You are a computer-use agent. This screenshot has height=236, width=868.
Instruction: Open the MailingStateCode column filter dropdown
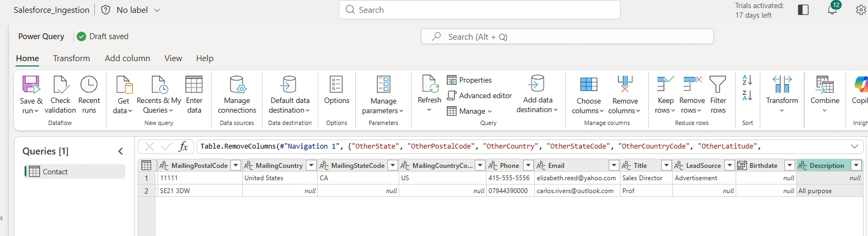(393, 165)
